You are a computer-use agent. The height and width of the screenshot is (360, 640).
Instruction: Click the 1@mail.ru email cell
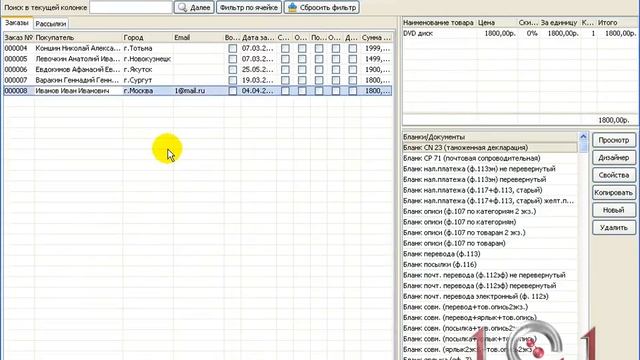pyautogui.click(x=198, y=91)
